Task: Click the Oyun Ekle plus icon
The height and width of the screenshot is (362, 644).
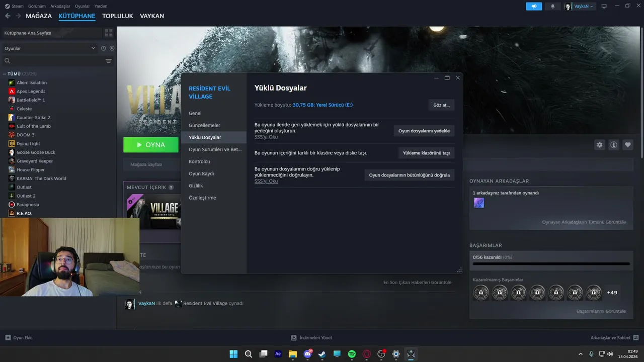Action: pyautogui.click(x=8, y=338)
